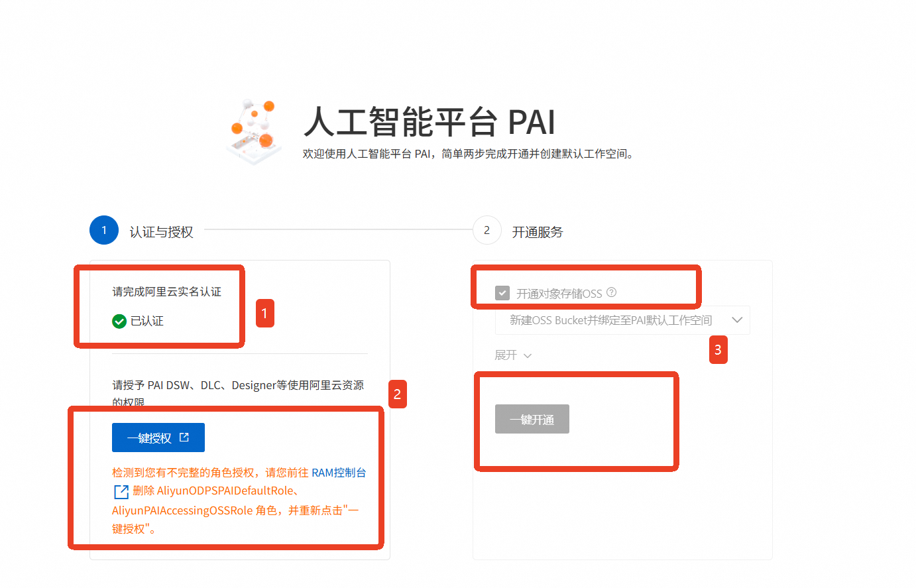Click the PAI platform logo illustration
The height and width of the screenshot is (588, 916).
(x=253, y=131)
